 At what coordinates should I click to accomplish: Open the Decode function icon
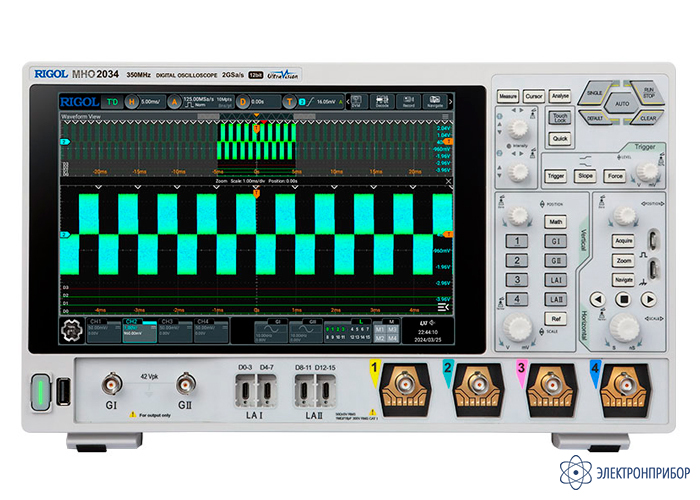pyautogui.click(x=382, y=101)
